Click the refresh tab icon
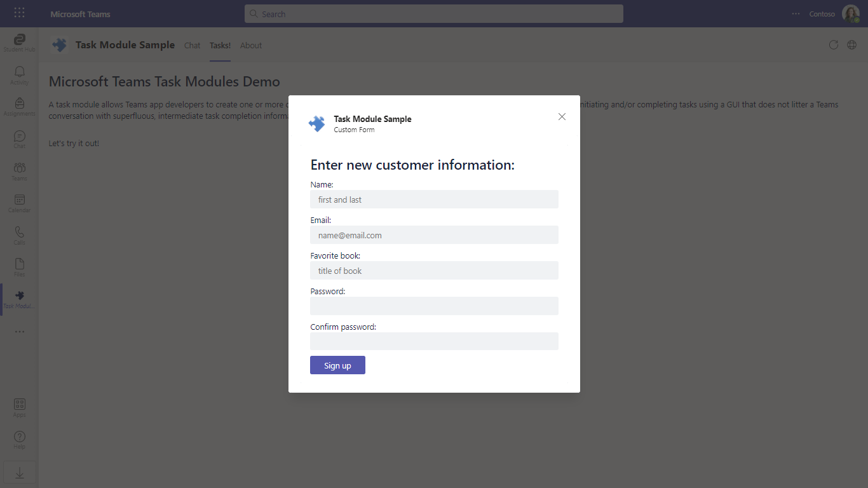The image size is (868, 488). [834, 44]
